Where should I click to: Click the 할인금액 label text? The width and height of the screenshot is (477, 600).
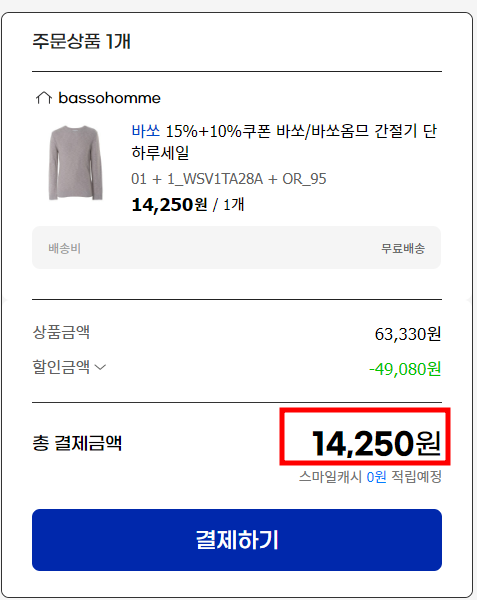click(61, 367)
